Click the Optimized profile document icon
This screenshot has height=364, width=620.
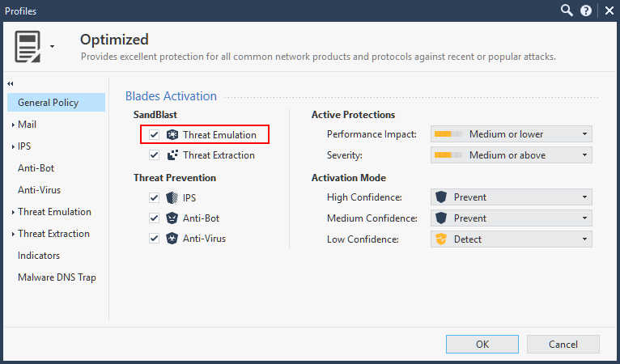28,47
